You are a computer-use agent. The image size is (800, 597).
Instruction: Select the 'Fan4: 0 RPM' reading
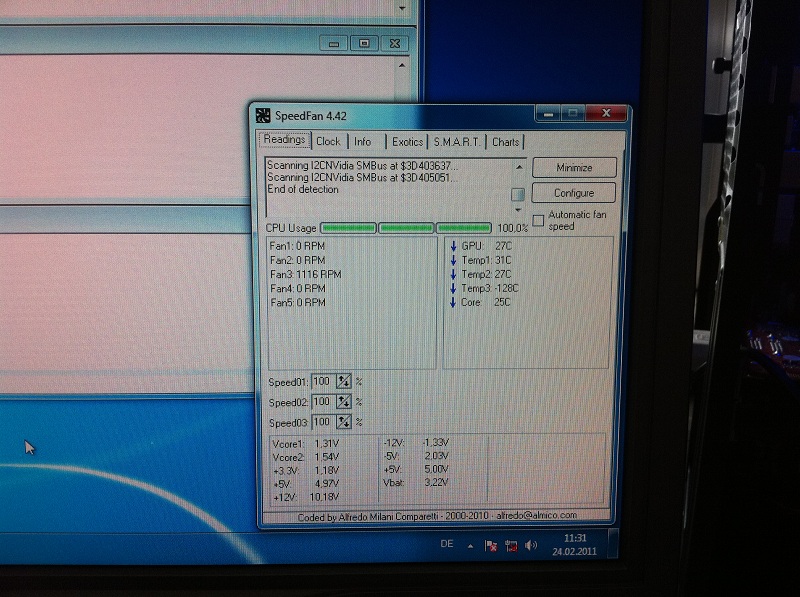[x=297, y=288]
